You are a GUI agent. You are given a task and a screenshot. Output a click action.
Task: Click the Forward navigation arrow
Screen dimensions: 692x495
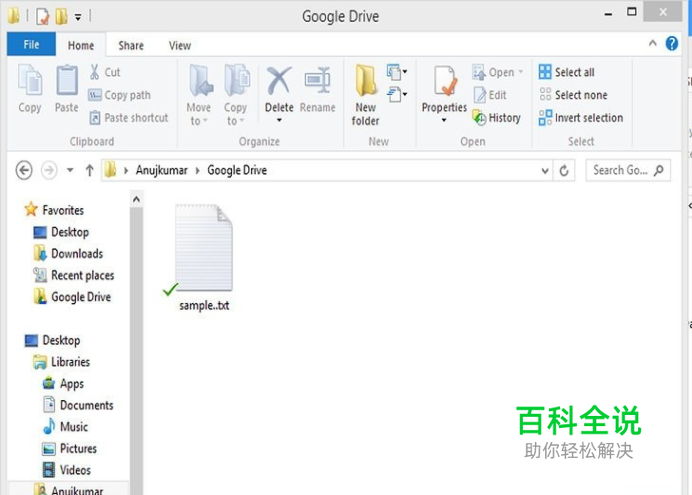tap(49, 170)
